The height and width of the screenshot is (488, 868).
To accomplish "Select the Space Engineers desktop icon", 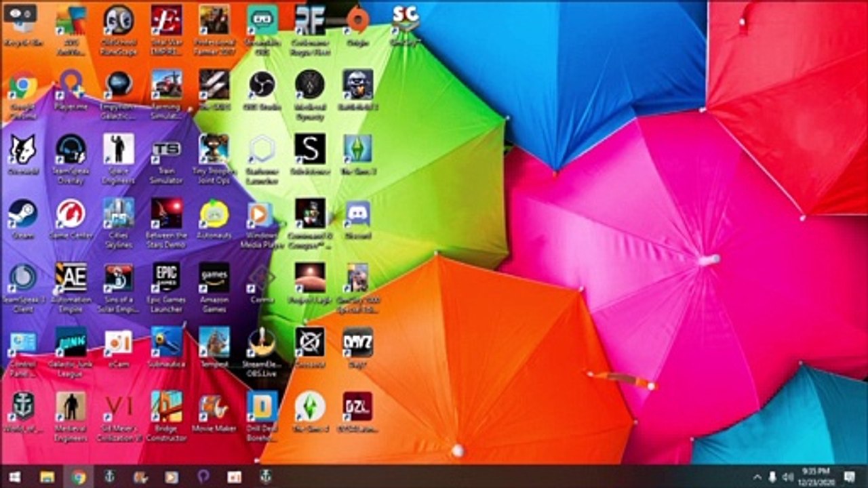I will [118, 160].
